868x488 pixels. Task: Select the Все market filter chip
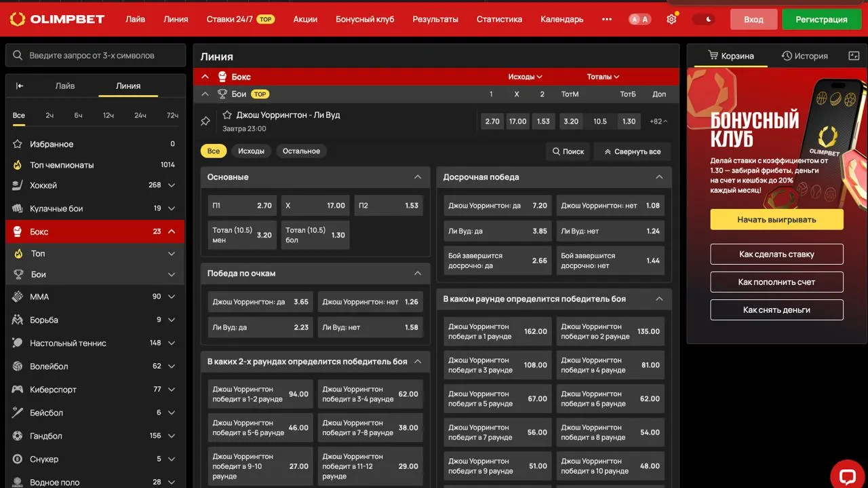pyautogui.click(x=214, y=151)
